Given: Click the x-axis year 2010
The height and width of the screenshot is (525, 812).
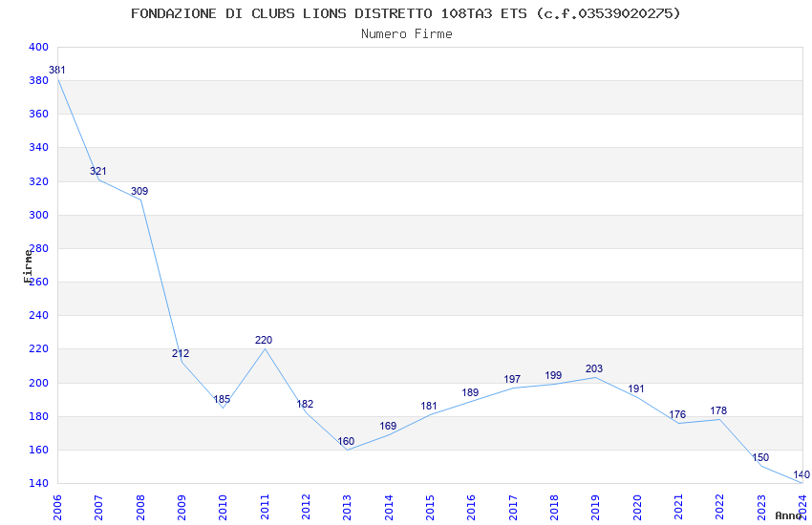Looking at the screenshot, I should coord(224,507).
